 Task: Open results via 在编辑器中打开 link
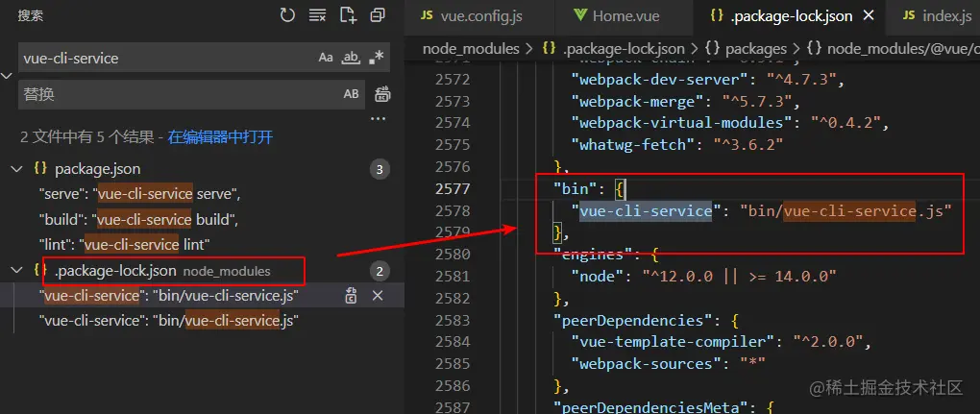220,136
